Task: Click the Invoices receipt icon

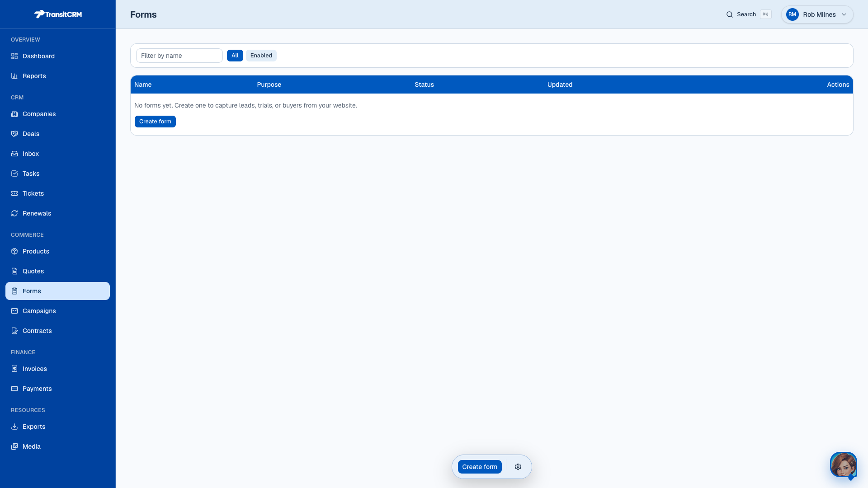Action: [14, 369]
